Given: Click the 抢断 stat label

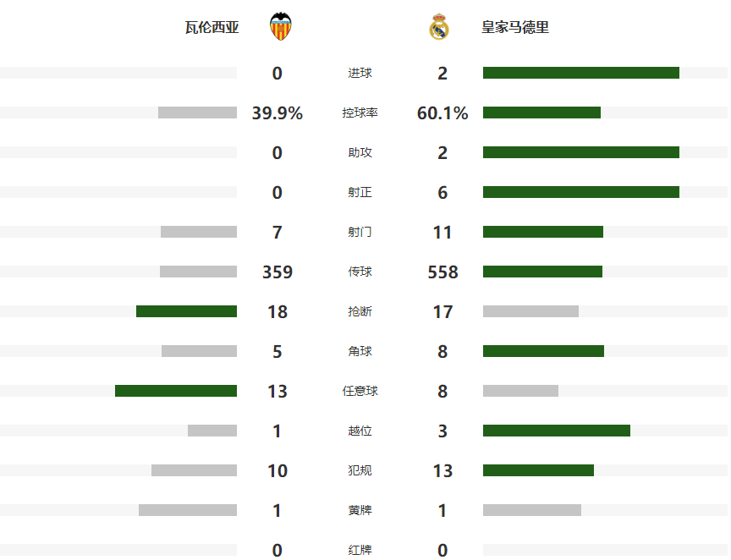Looking at the screenshot, I should click(x=360, y=312).
